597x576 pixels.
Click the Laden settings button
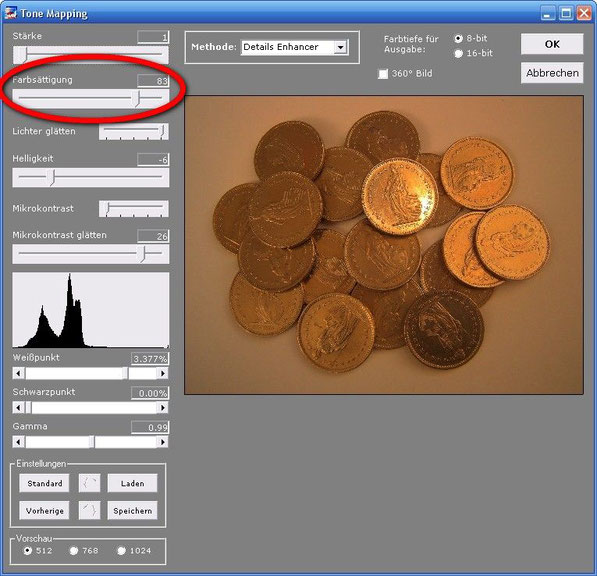pos(132,483)
